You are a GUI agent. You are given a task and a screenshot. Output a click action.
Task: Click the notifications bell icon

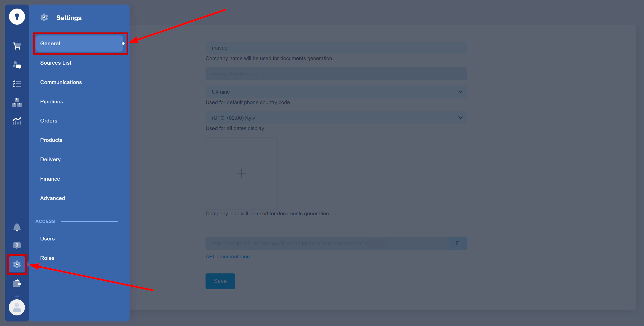(17, 227)
